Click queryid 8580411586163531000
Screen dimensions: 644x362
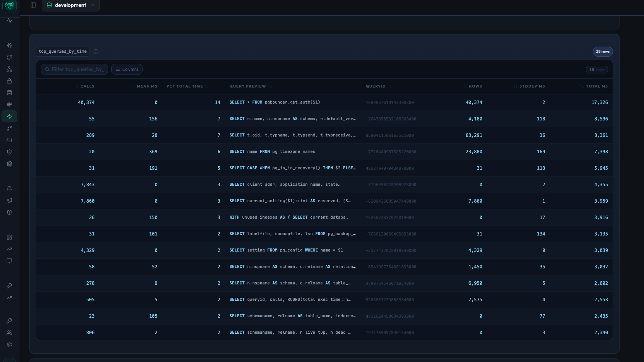(x=389, y=136)
